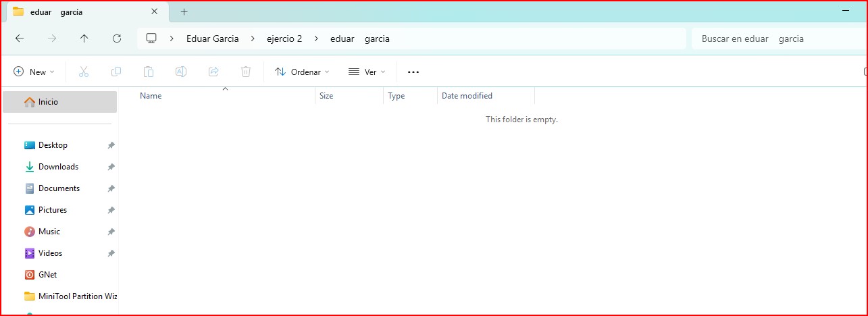Open Downloads in the sidebar

[x=58, y=167]
